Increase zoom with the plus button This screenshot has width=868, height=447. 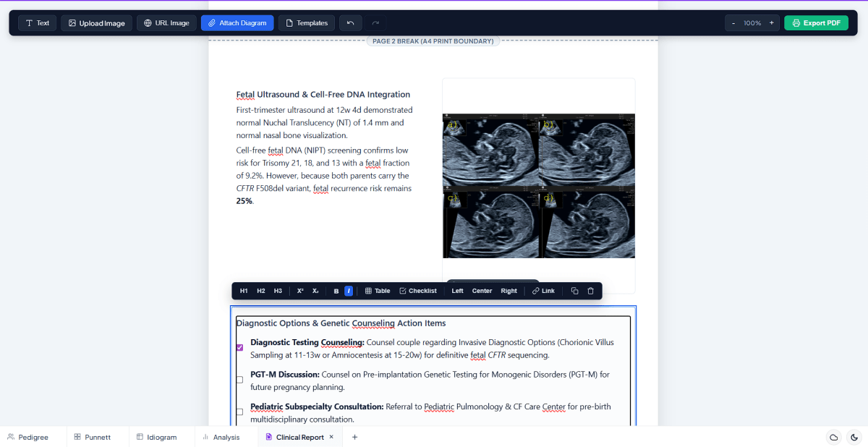771,23
